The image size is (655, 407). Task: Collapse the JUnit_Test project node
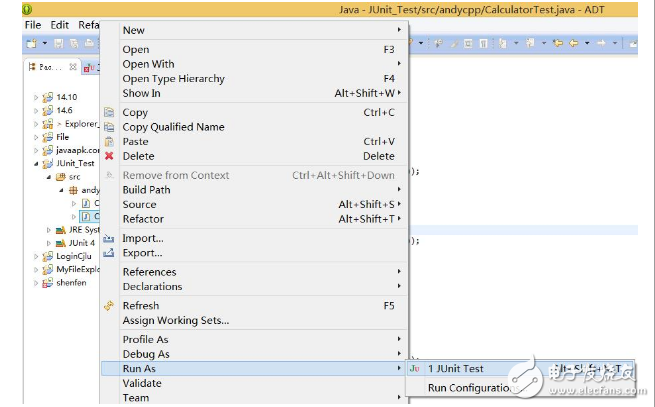(37, 163)
